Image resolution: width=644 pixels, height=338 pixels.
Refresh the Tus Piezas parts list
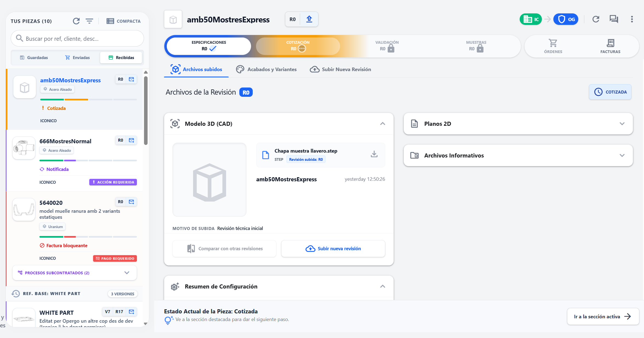[76, 21]
